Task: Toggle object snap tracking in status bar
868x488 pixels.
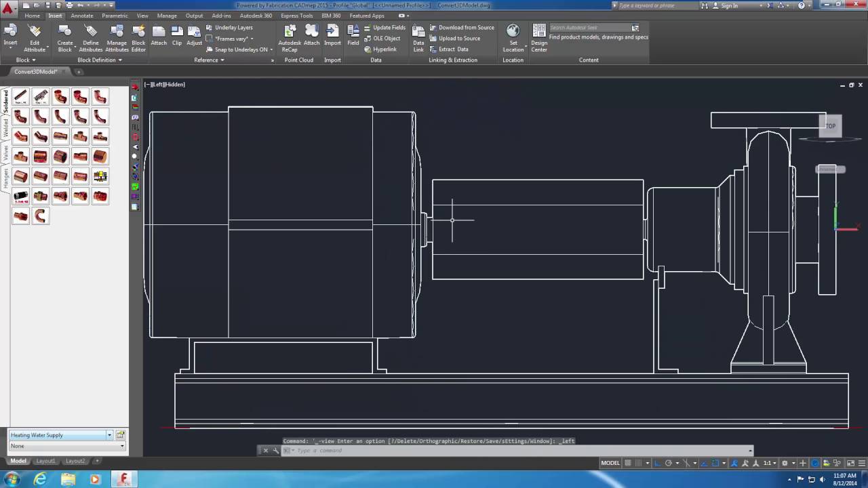Action: tap(704, 463)
